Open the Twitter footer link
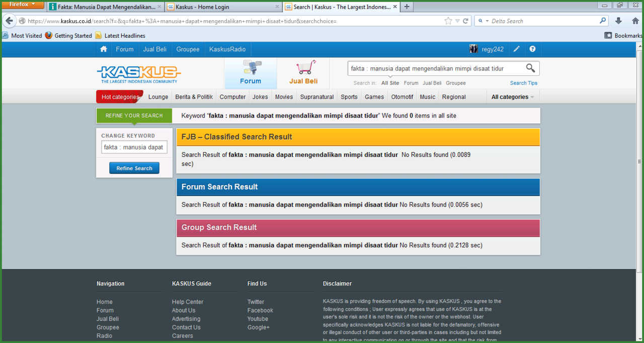The image size is (644, 343). click(256, 302)
